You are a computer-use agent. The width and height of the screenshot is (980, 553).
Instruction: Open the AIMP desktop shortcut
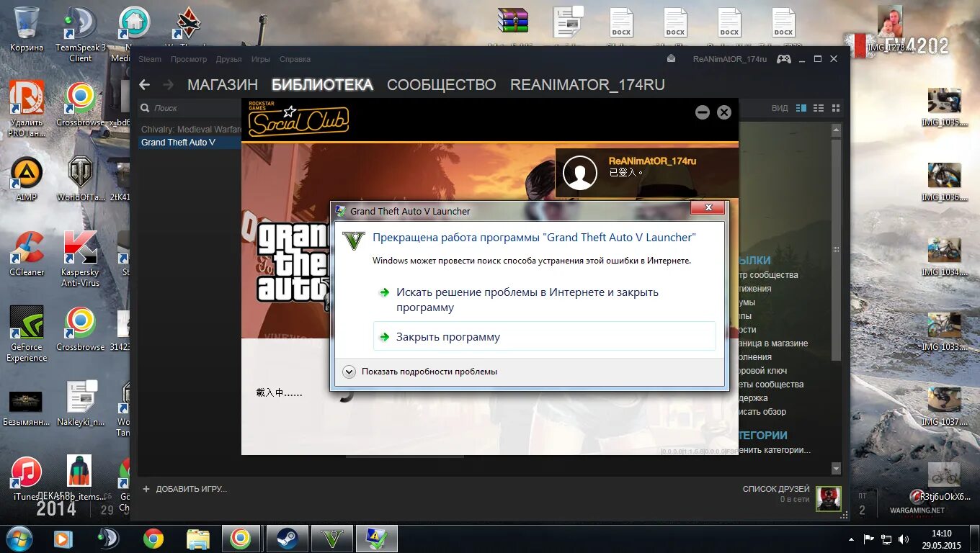coord(27,179)
